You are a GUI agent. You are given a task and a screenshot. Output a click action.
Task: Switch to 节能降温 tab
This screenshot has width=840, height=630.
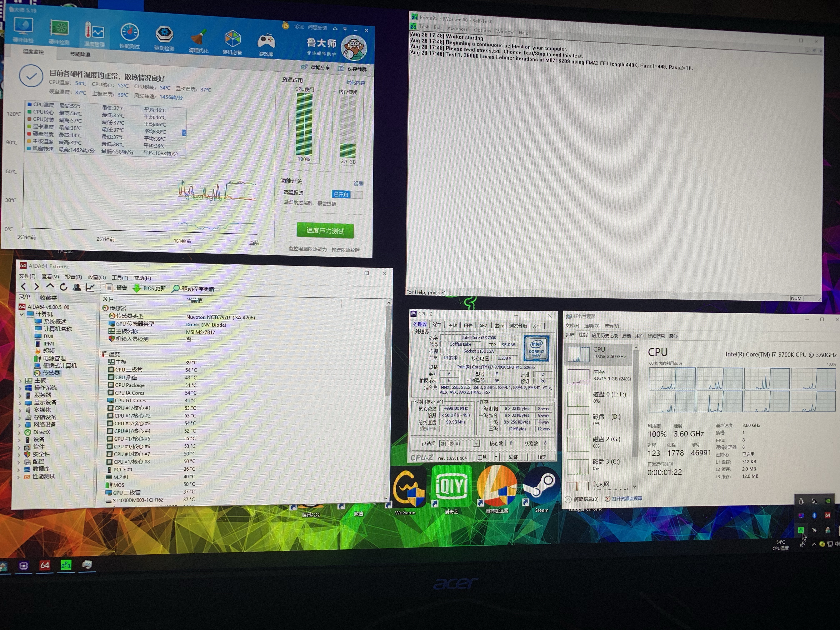pos(80,54)
